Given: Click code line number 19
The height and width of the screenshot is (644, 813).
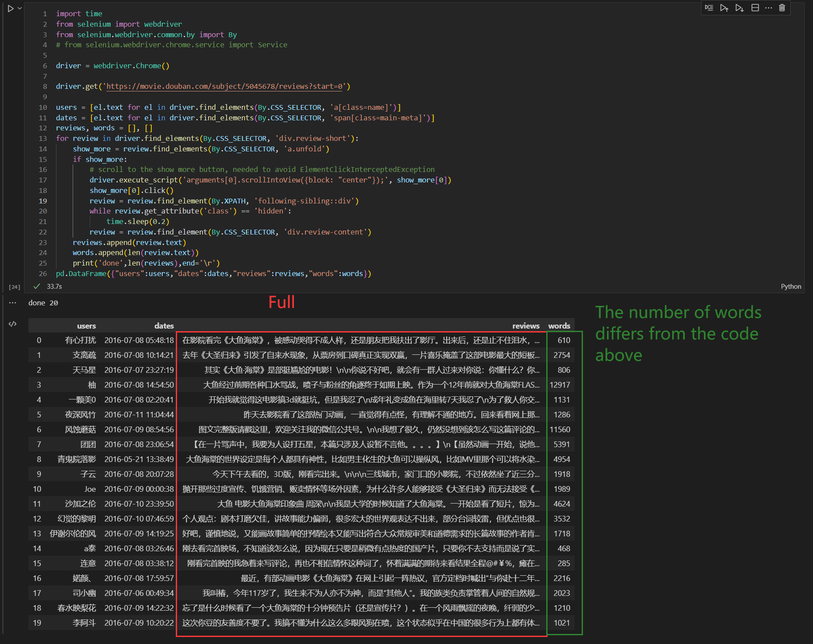Looking at the screenshot, I should tap(42, 201).
